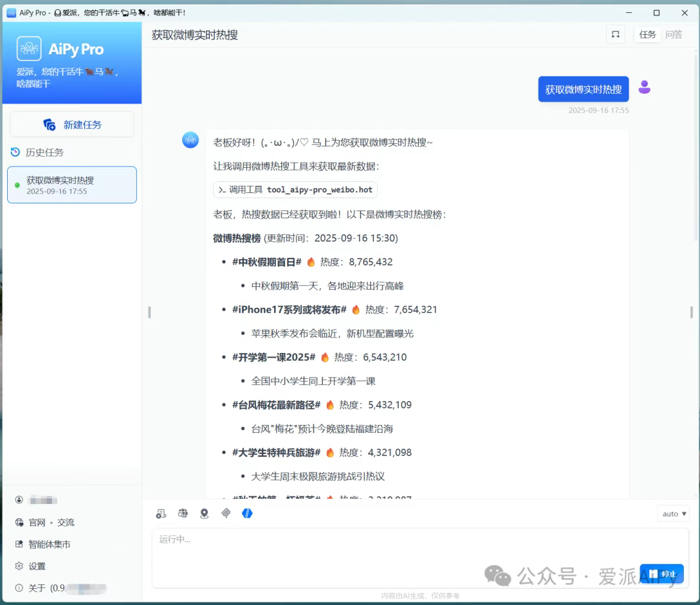The image size is (700, 605).
Task: Click the description 中秋假期第一天，各地迎来出行高峰
Action: 327,286
